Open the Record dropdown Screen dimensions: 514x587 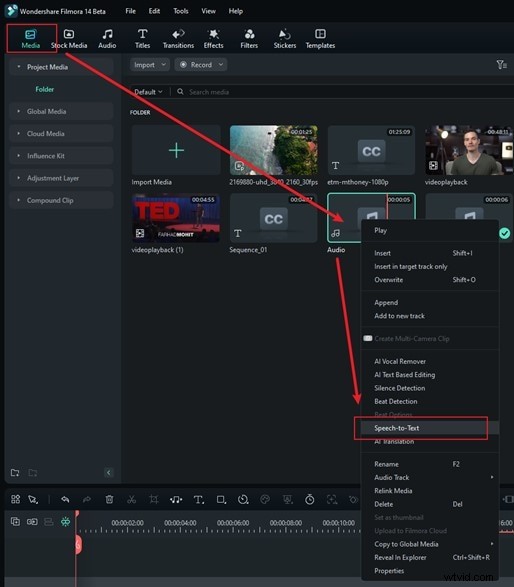(201, 65)
